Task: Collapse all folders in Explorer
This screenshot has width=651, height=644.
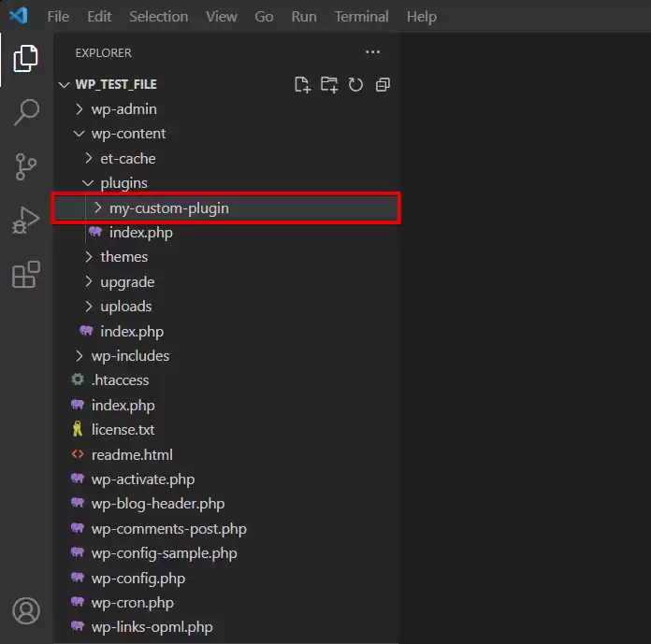Action: tap(382, 85)
